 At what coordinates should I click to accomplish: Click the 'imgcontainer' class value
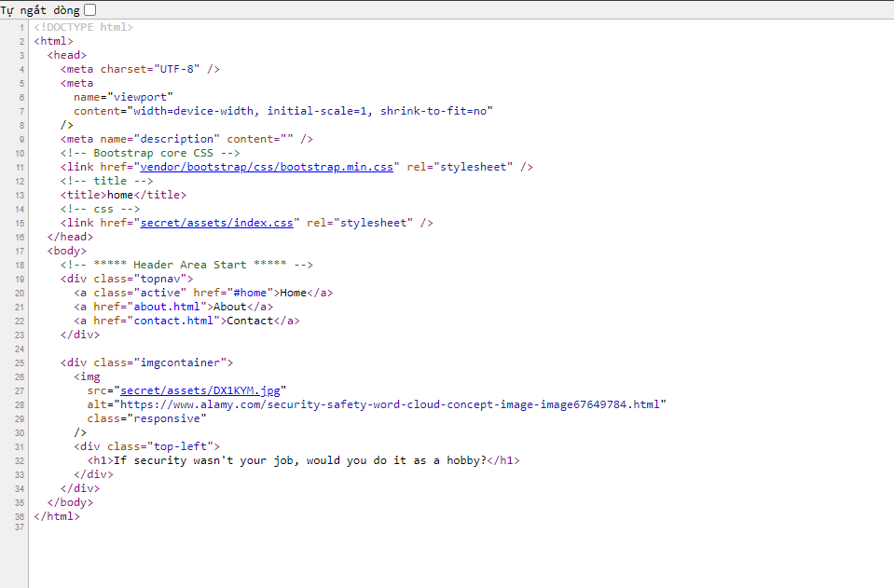point(183,362)
